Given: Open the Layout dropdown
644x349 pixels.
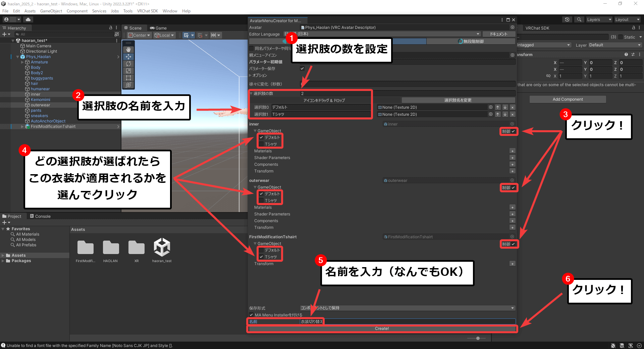Looking at the screenshot, I should (x=627, y=19).
